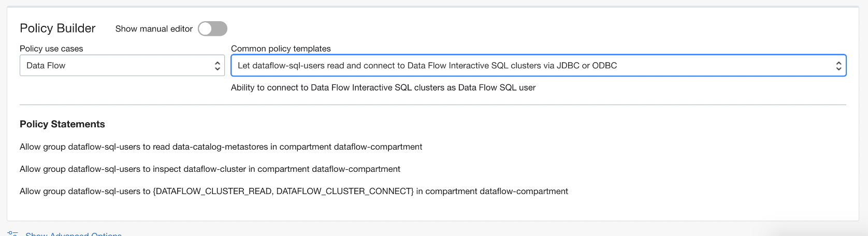Click 'Data Flow' value in use cases field
This screenshot has height=236, width=868.
point(46,66)
